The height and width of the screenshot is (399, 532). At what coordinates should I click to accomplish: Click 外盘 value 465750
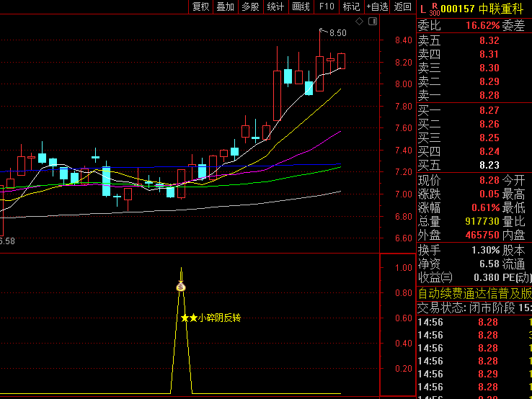[482, 235]
